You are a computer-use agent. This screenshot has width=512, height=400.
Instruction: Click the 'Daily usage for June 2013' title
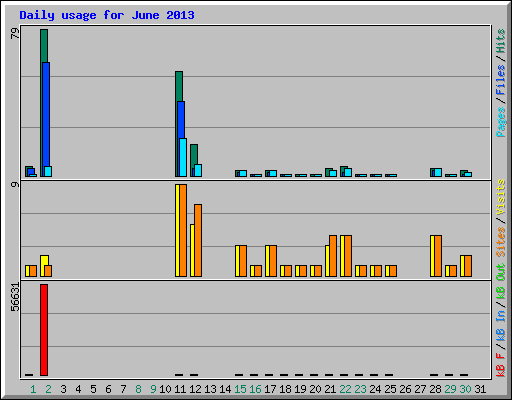pos(107,15)
